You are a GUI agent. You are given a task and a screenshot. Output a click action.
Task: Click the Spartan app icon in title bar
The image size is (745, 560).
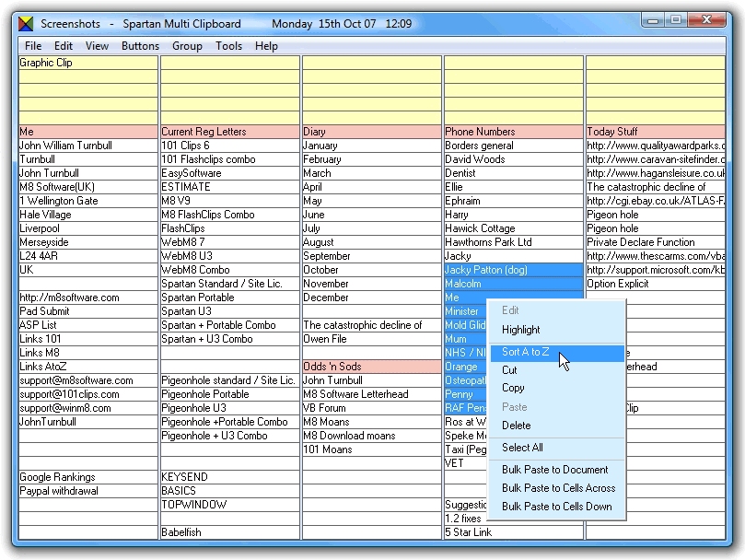(26, 23)
